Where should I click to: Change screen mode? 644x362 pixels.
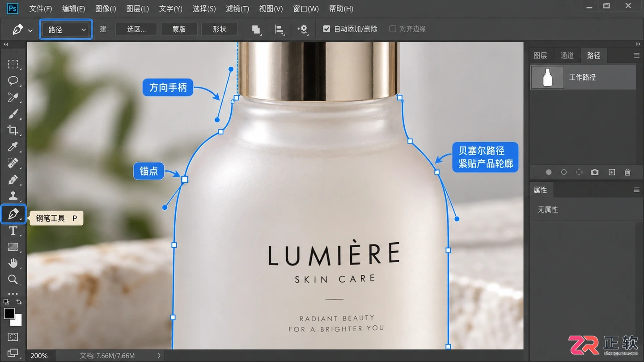(13, 353)
